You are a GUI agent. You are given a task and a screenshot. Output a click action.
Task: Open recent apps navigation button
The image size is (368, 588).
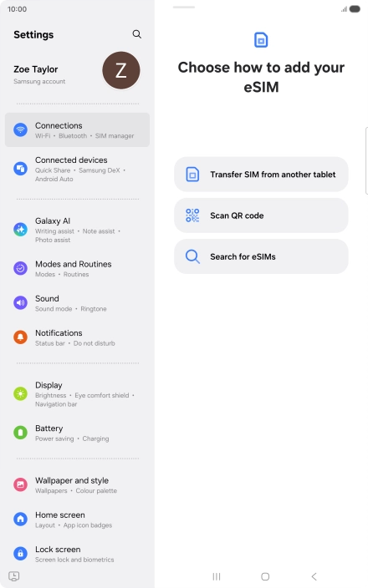[217, 576]
